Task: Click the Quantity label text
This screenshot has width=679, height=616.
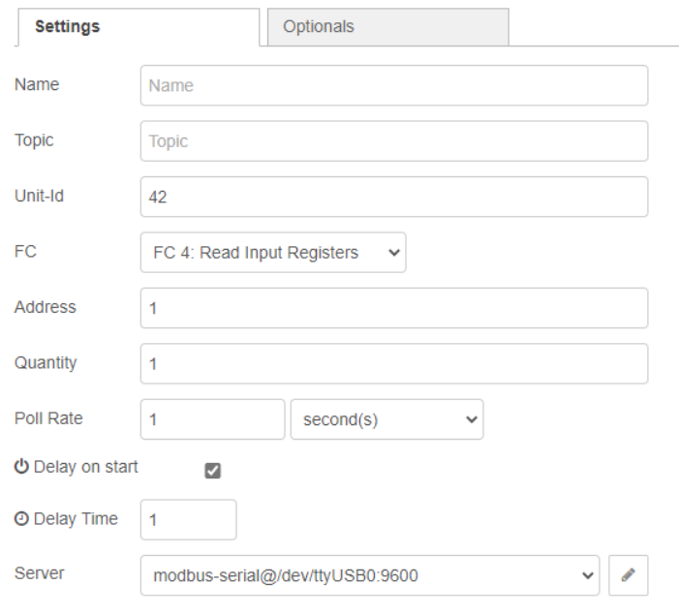Action: (x=46, y=363)
